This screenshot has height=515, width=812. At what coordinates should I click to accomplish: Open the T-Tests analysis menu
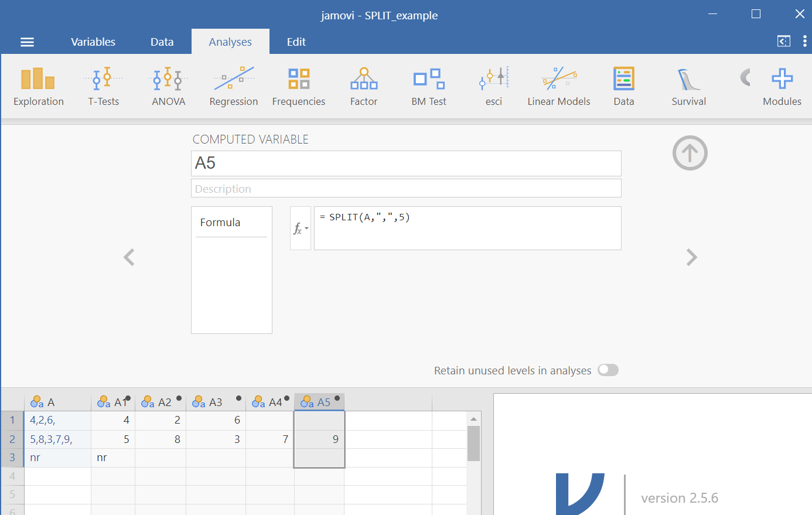(x=104, y=87)
